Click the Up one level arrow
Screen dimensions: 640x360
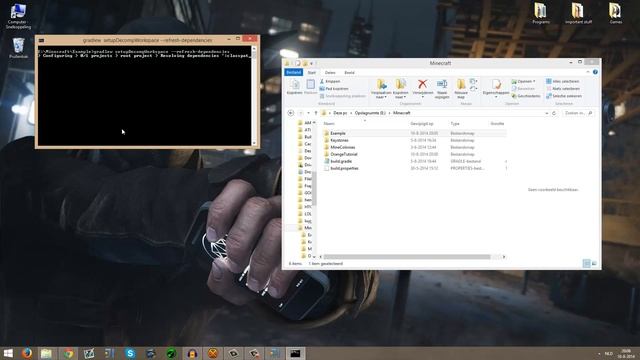[316, 113]
